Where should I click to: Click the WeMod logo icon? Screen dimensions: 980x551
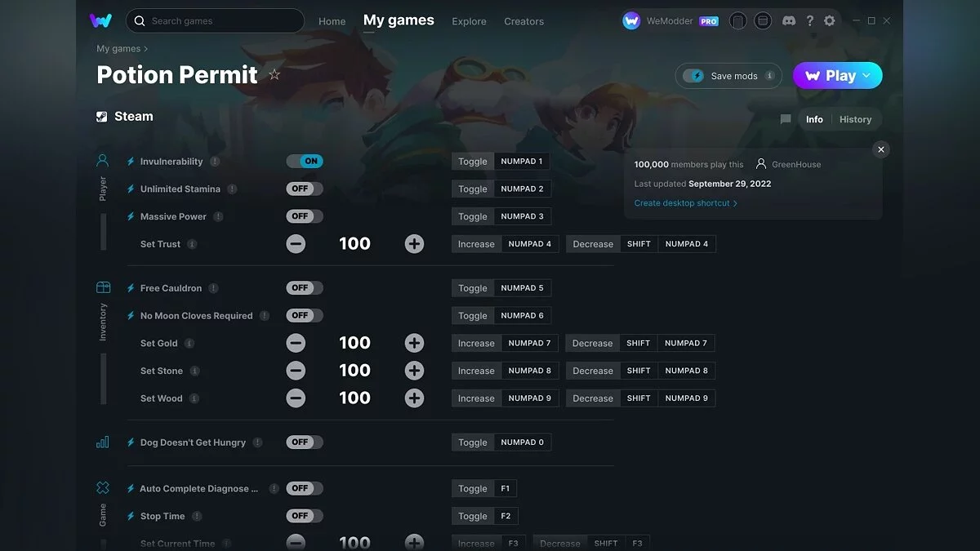(100, 21)
